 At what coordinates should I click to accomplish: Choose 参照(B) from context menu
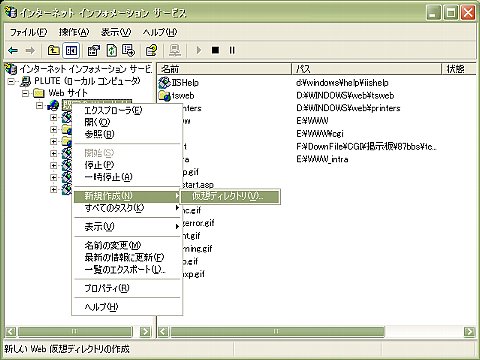pos(127,134)
